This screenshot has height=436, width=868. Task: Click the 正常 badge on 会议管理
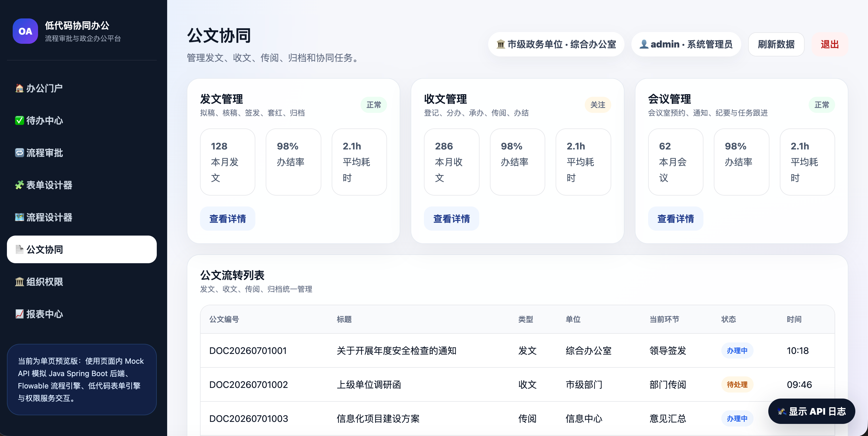822,105
